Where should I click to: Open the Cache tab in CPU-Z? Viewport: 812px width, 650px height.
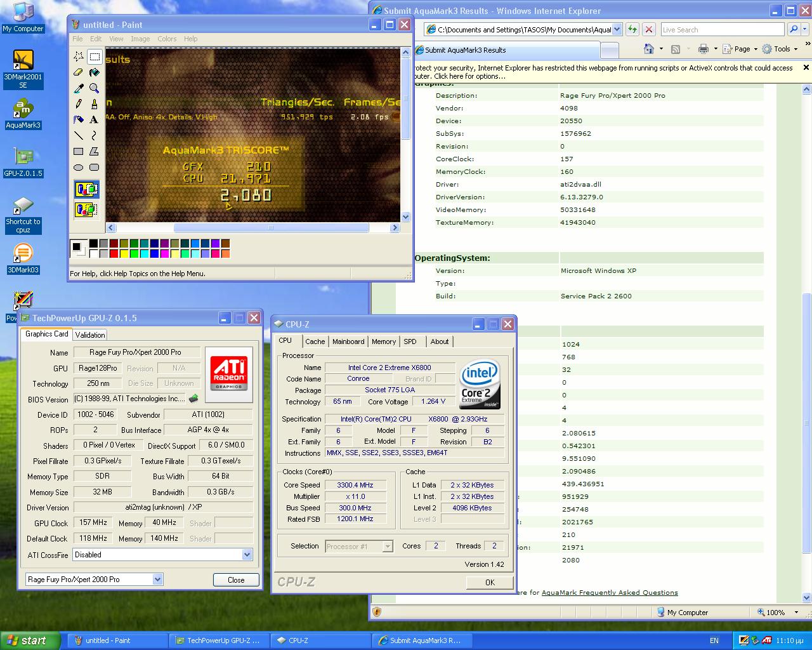pos(315,342)
